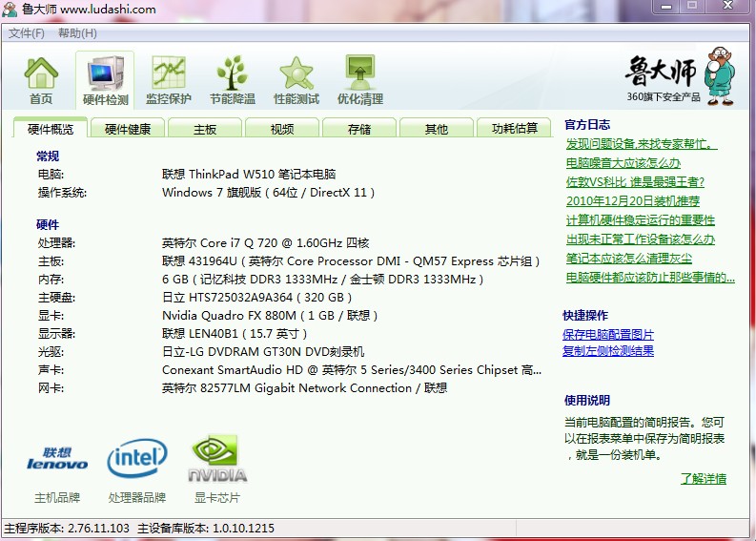Viewport: 756px width, 541px height.
Task: Select the 硬件检测 hardware detection icon
Action: pyautogui.click(x=105, y=80)
